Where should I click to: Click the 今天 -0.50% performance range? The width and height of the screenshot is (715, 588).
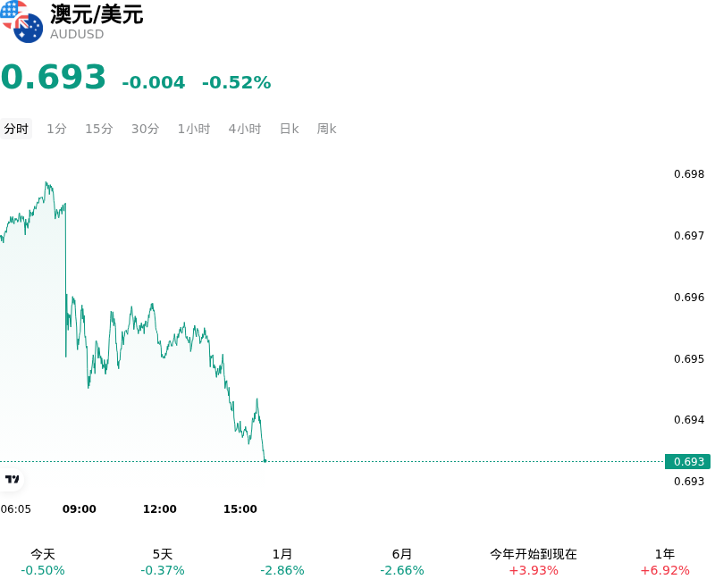43,562
